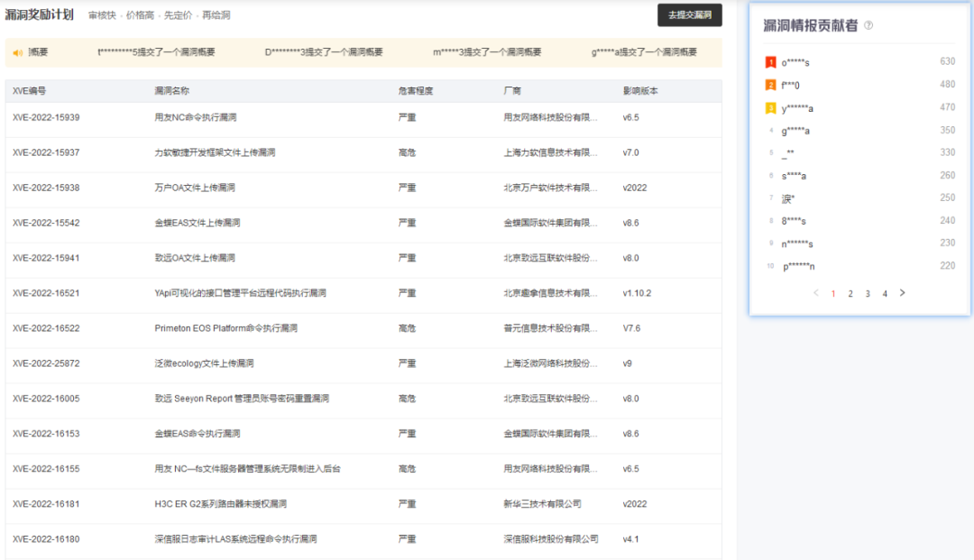This screenshot has width=974, height=560.
Task: Open vulnerability 力软敏捷开发框架文件上传漏洞
Action: click(x=215, y=152)
